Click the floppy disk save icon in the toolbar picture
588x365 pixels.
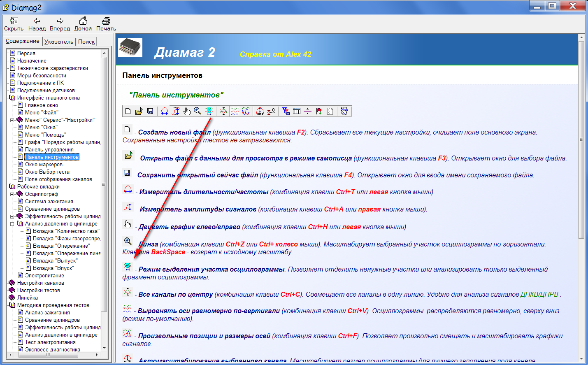pos(150,111)
